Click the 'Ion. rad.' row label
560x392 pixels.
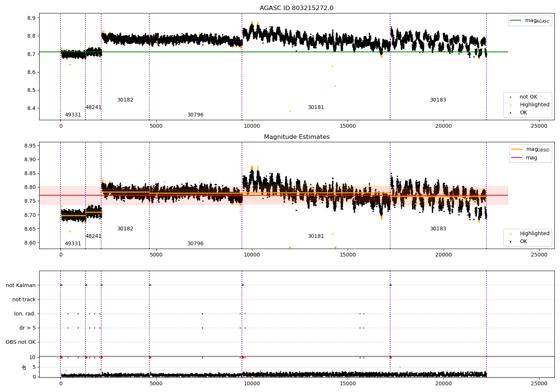click(25, 314)
